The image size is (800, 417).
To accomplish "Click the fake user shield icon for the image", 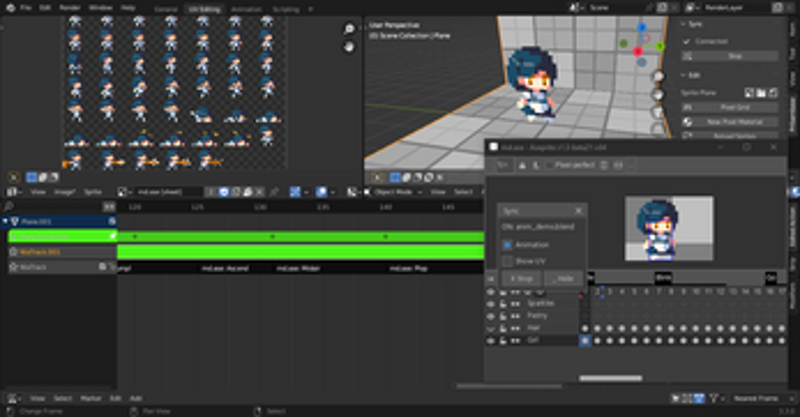I will point(224,192).
